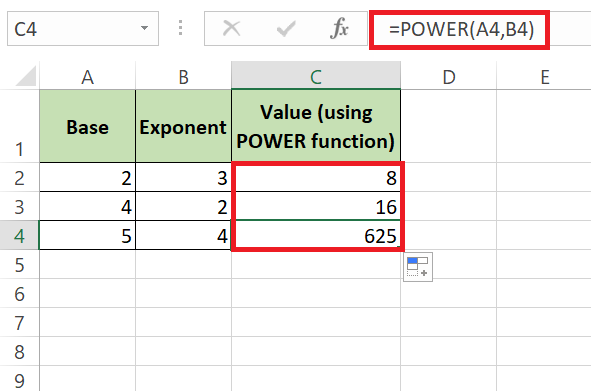
Task: Select column D header
Action: [x=449, y=77]
